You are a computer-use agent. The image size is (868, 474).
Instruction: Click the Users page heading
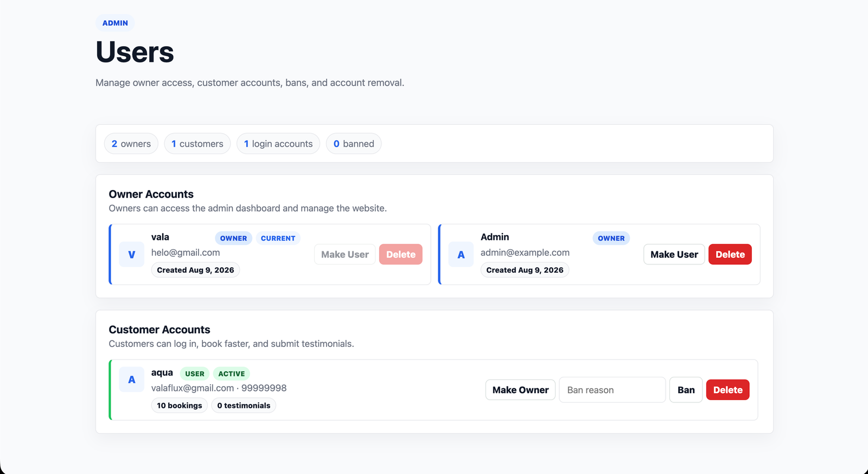pos(135,52)
